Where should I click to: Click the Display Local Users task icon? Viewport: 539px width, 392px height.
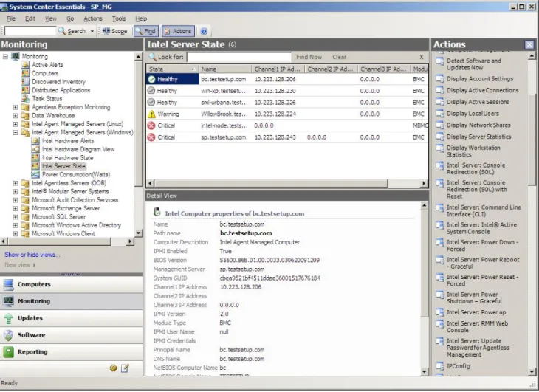pyautogui.click(x=439, y=114)
